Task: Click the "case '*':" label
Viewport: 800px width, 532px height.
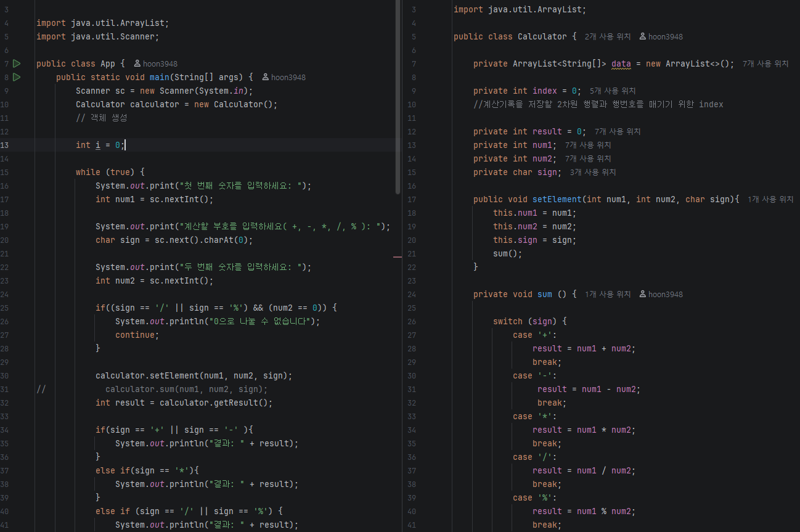Action: pyautogui.click(x=535, y=416)
